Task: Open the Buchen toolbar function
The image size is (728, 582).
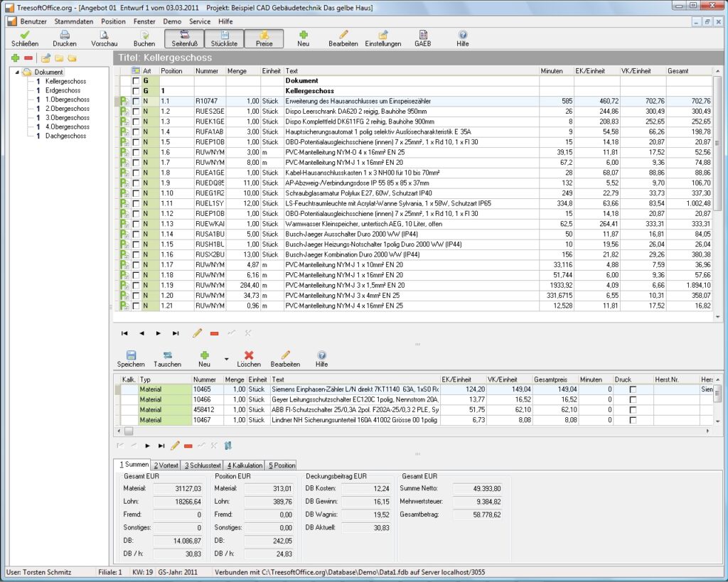Action: pyautogui.click(x=144, y=38)
